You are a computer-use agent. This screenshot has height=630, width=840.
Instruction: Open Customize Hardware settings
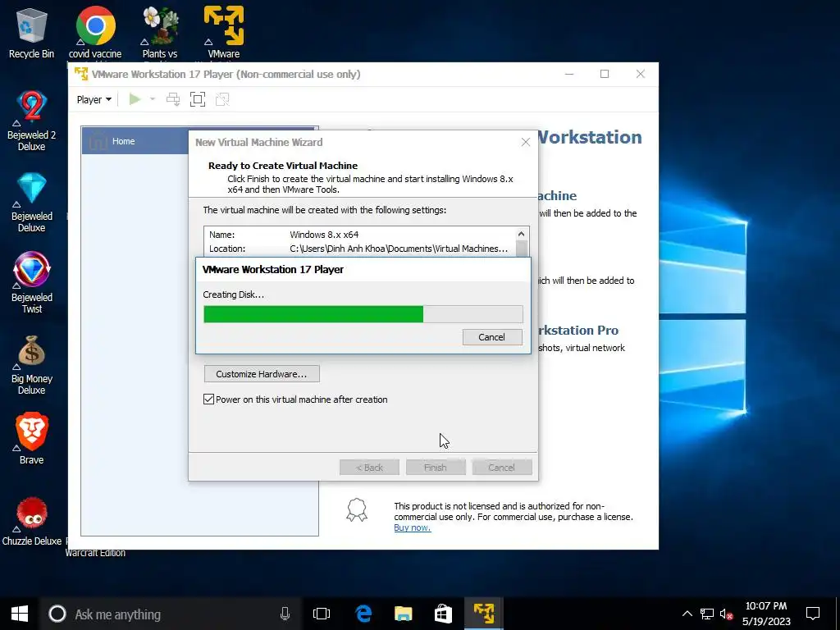(x=262, y=374)
